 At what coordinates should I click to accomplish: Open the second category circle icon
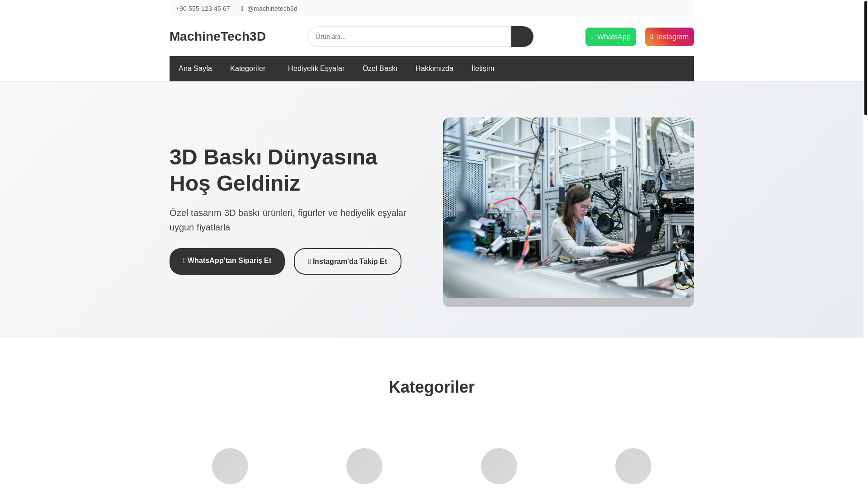tap(364, 466)
